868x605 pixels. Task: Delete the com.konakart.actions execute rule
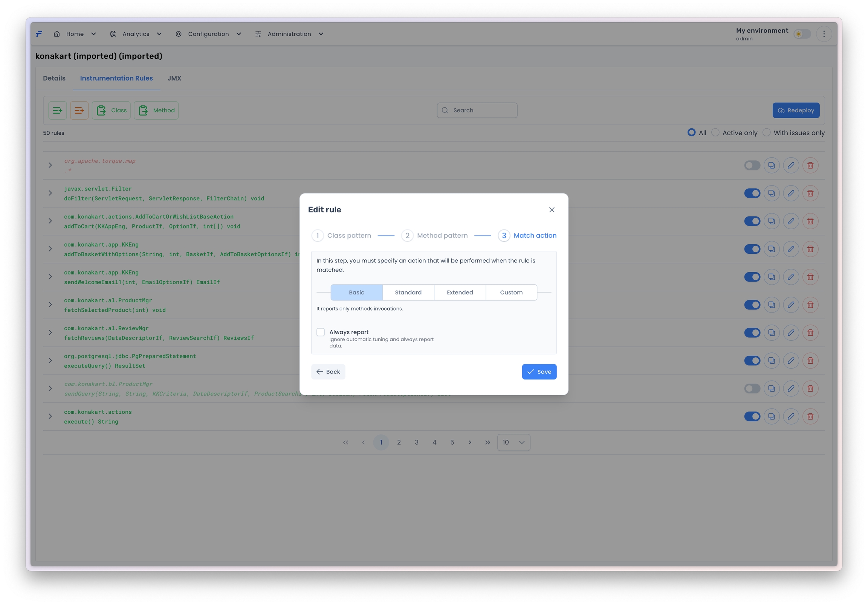pos(810,416)
